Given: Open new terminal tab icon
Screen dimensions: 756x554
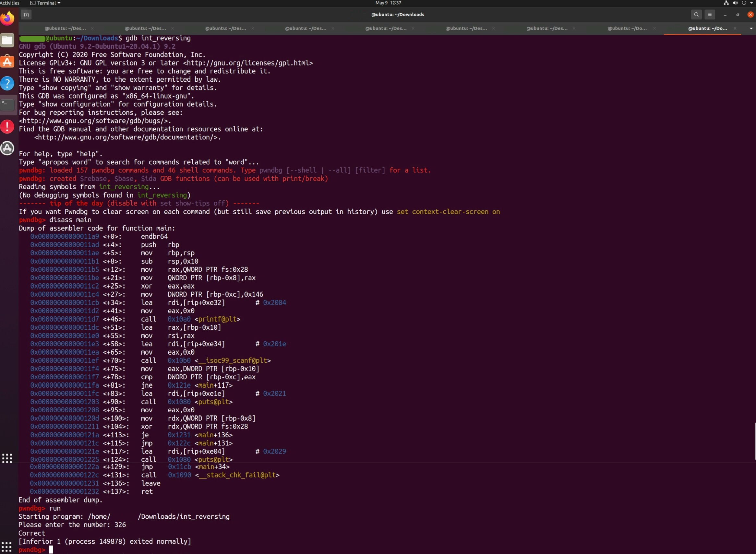Looking at the screenshot, I should point(26,14).
